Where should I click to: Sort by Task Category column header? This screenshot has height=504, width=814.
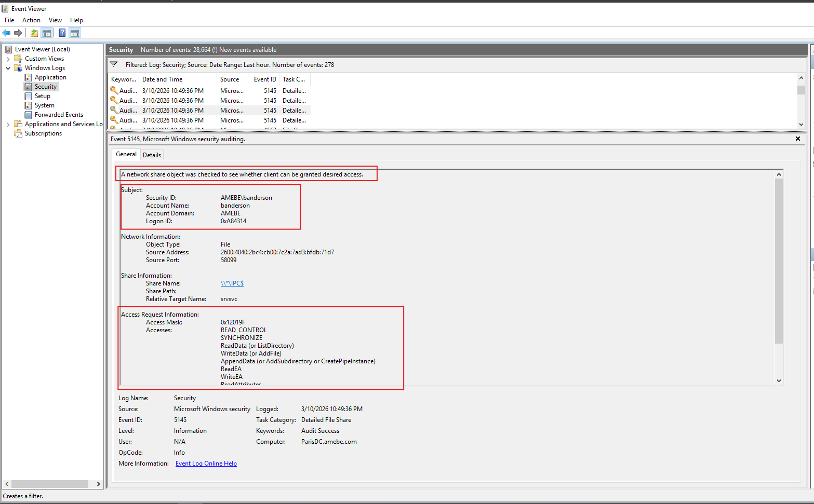(295, 79)
